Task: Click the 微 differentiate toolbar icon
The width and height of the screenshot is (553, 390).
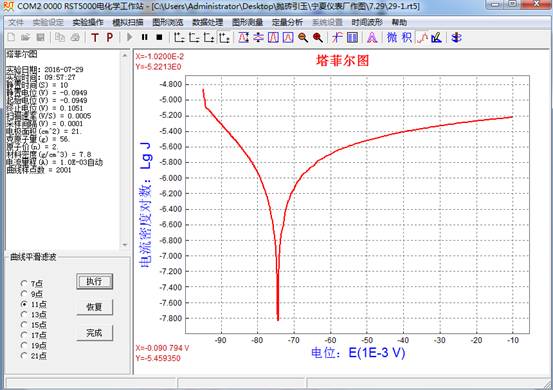Action: 392,37
